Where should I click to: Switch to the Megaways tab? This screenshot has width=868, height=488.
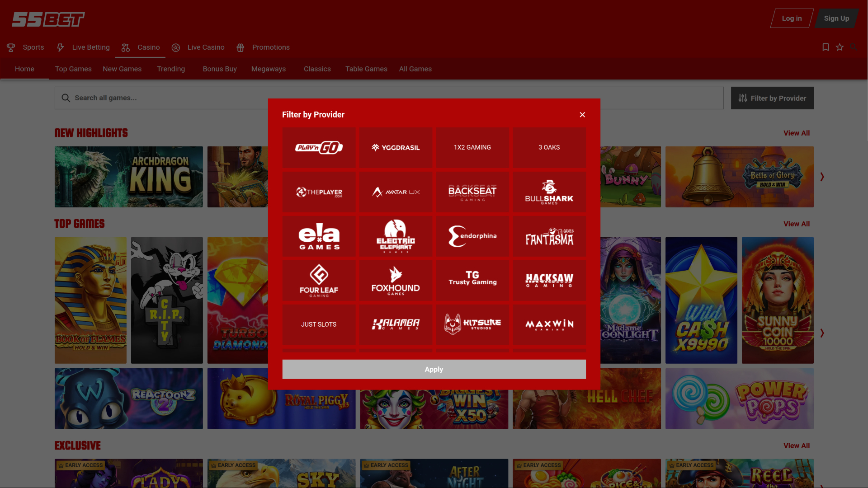click(x=269, y=69)
